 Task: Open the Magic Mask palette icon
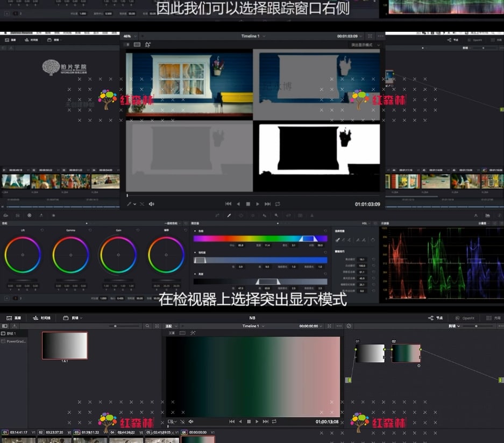pos(265,215)
